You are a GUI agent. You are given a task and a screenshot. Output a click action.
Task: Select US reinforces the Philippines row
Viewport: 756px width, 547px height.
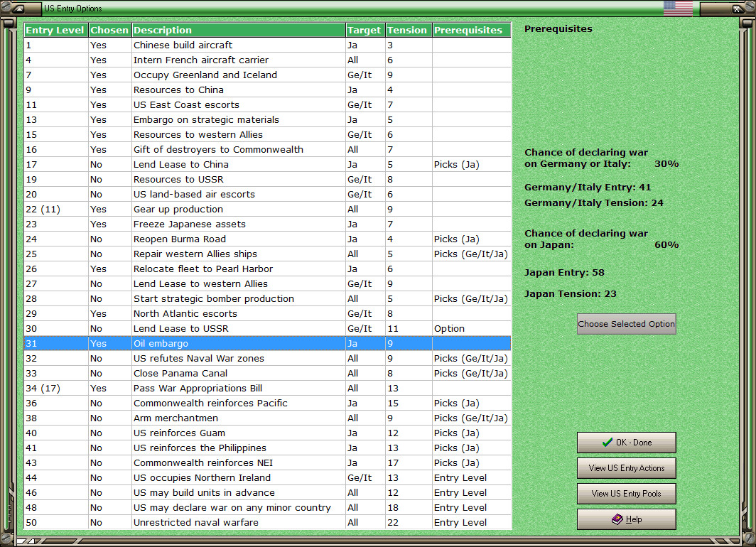(268, 448)
